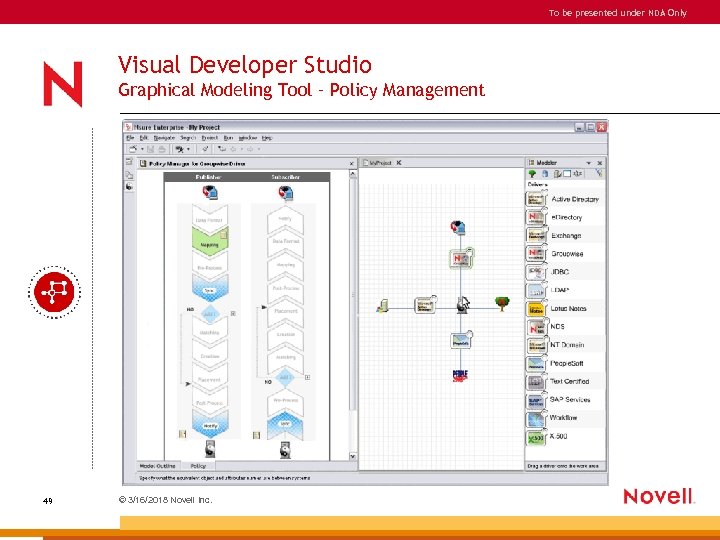Click the central engine icon on canvas
720x540 pixels.
(x=463, y=305)
